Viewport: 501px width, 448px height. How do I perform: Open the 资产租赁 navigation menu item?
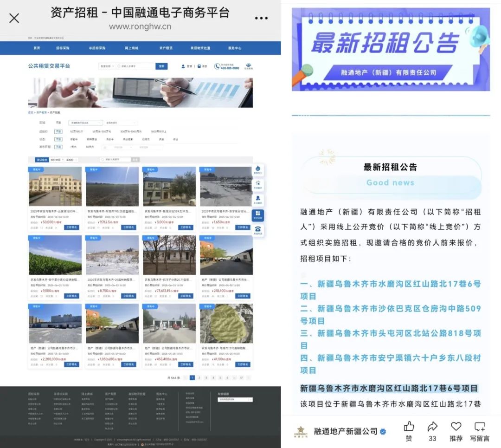pos(166,48)
